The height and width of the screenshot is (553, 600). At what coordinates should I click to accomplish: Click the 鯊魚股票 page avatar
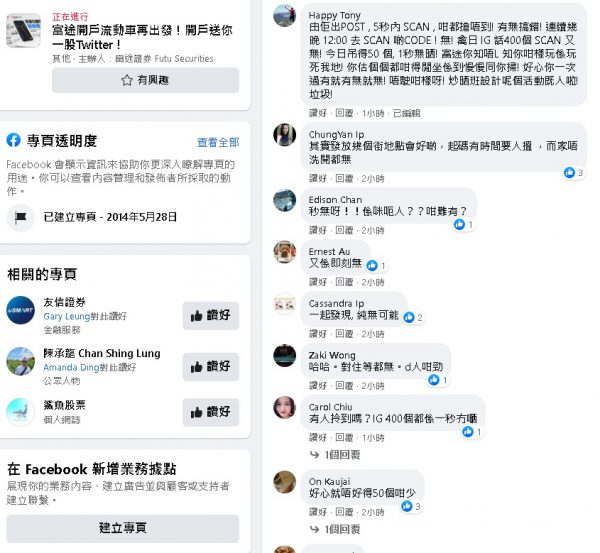point(21,412)
